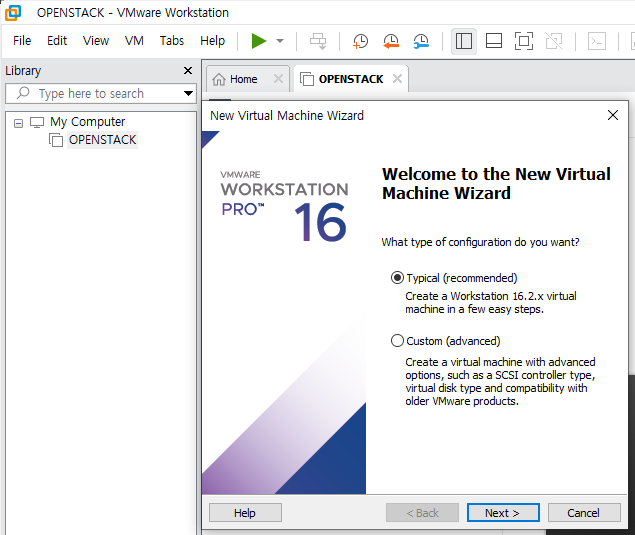Screen dimensions: 635x535
Task: Open the library search filter dropdown
Action: 188,94
